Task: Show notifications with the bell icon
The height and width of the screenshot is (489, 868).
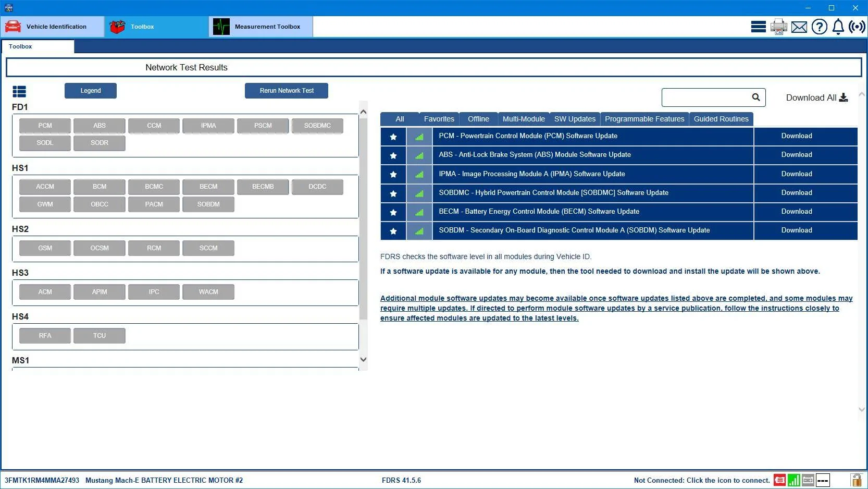Action: pos(838,27)
